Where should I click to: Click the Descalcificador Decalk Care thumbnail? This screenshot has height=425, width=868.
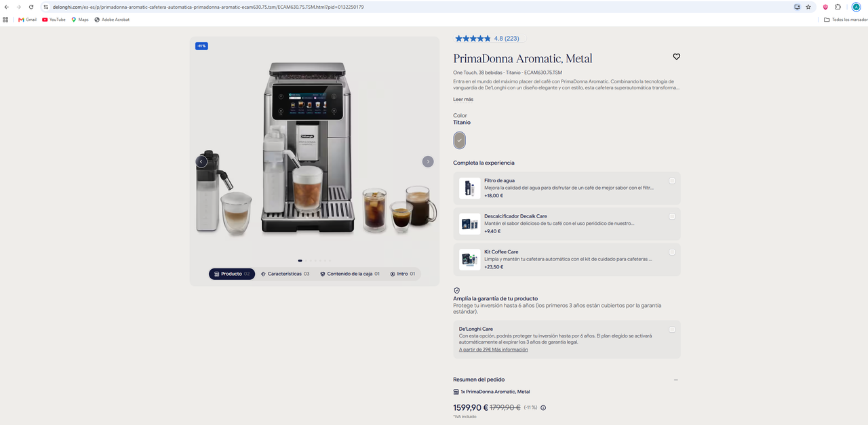coord(469,224)
